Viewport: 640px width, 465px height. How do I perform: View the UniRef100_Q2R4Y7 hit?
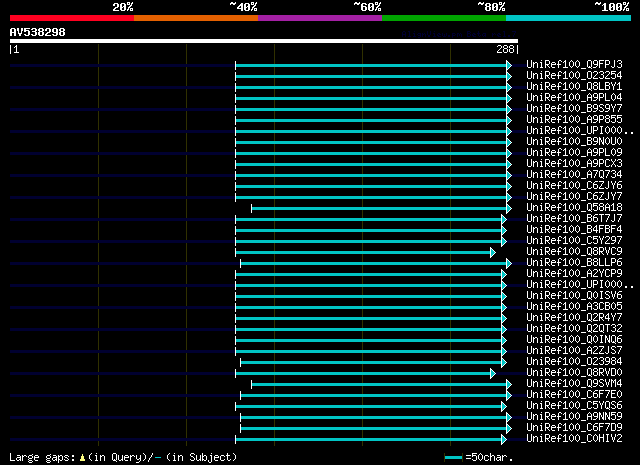[574, 317]
